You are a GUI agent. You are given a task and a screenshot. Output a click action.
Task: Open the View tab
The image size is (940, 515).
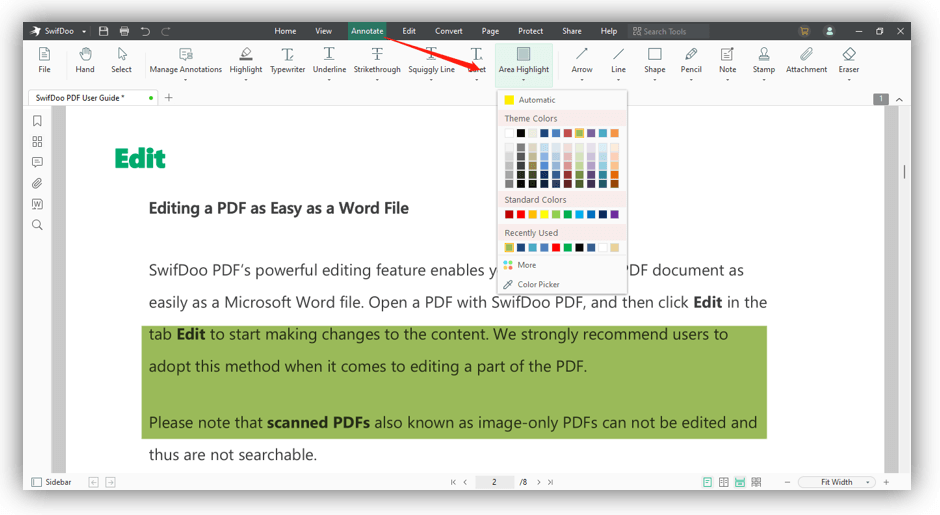pyautogui.click(x=324, y=31)
